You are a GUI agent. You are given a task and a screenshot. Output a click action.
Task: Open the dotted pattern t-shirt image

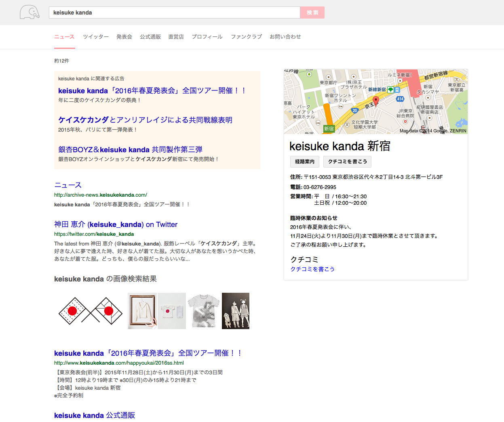click(x=204, y=311)
